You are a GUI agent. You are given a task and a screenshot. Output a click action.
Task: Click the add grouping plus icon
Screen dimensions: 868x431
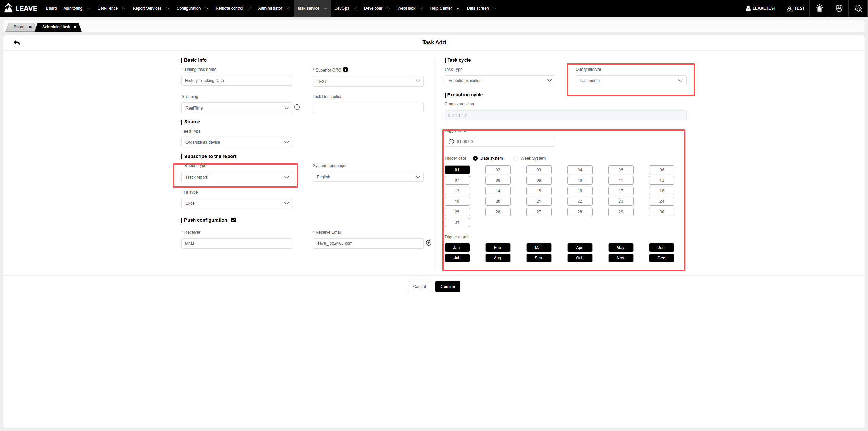point(297,107)
